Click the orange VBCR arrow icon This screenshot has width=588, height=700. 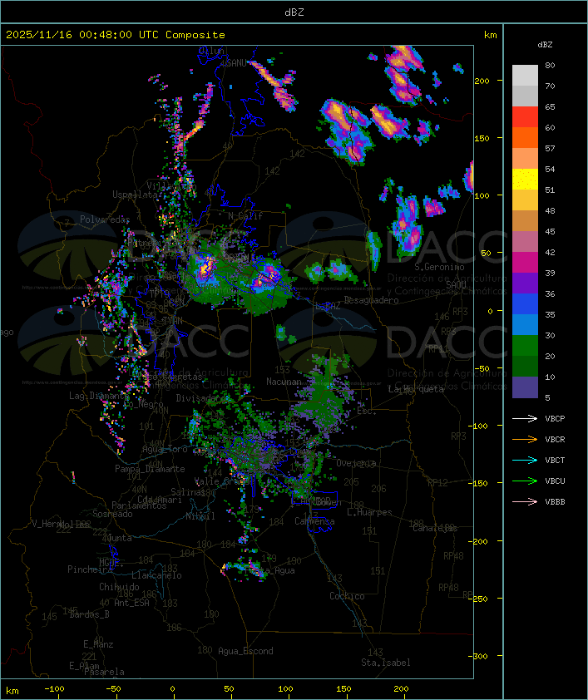(525, 439)
